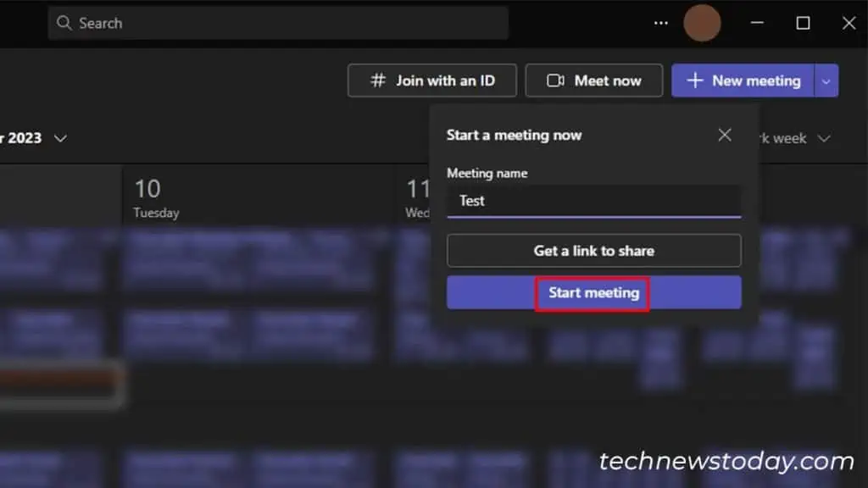
Task: Select the Wednesday 11 day header
Action: coord(418,197)
